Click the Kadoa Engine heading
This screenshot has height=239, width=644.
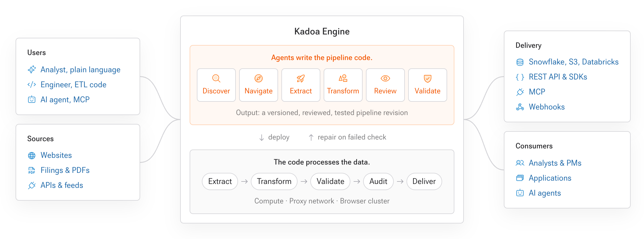click(322, 32)
